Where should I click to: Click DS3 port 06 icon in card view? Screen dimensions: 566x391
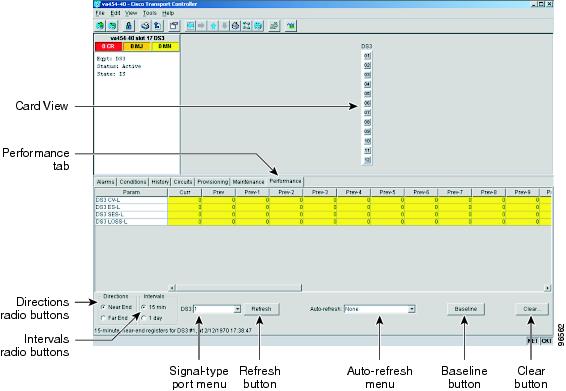[367, 103]
